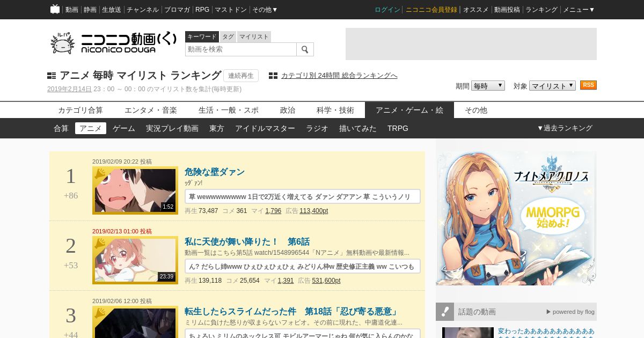Select the マイリスト search tab
This screenshot has height=338, width=644.
[254, 36]
